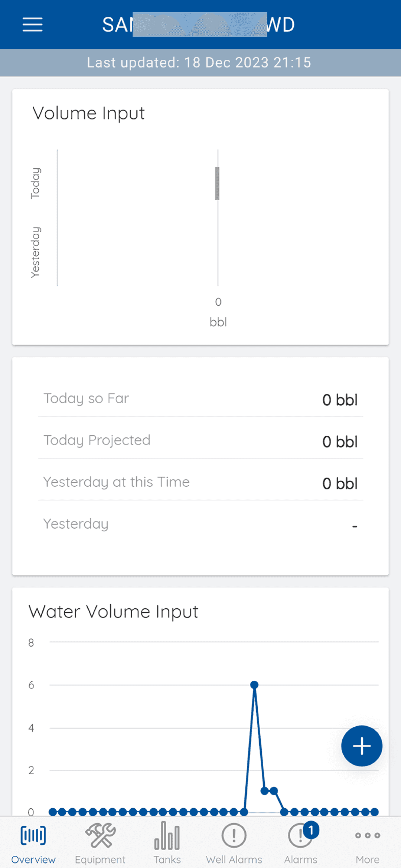Tap the Volume Input card title
The height and width of the screenshot is (868, 401).
point(88,113)
